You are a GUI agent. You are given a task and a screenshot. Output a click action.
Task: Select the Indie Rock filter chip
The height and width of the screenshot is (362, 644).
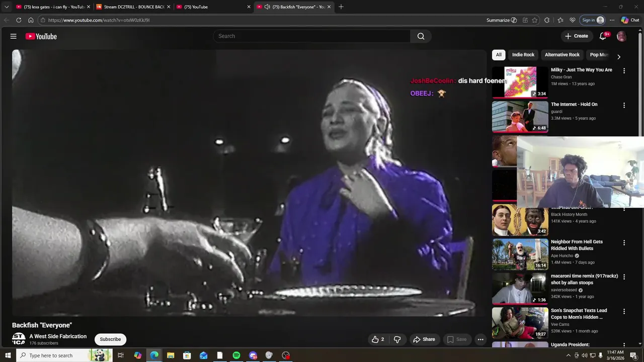tap(523, 55)
